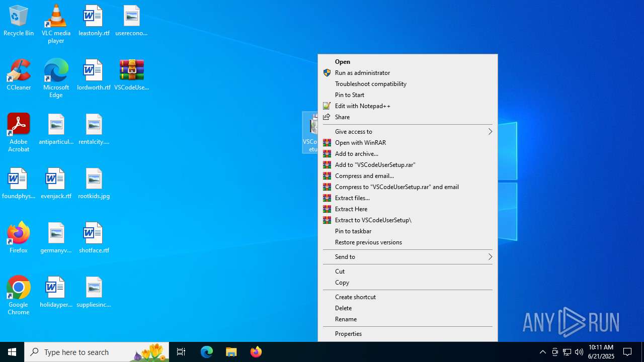Choose Run as administrator
This screenshot has width=644, height=362.
click(x=408, y=73)
